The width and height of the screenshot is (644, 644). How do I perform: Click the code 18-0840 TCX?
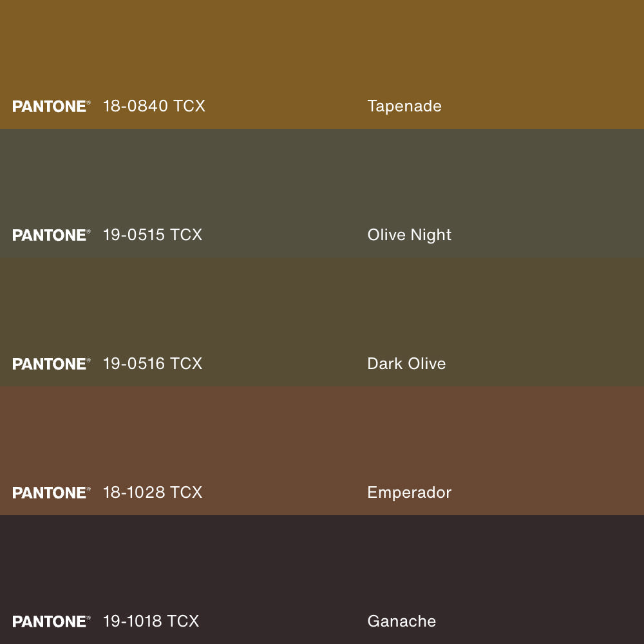coord(154,106)
